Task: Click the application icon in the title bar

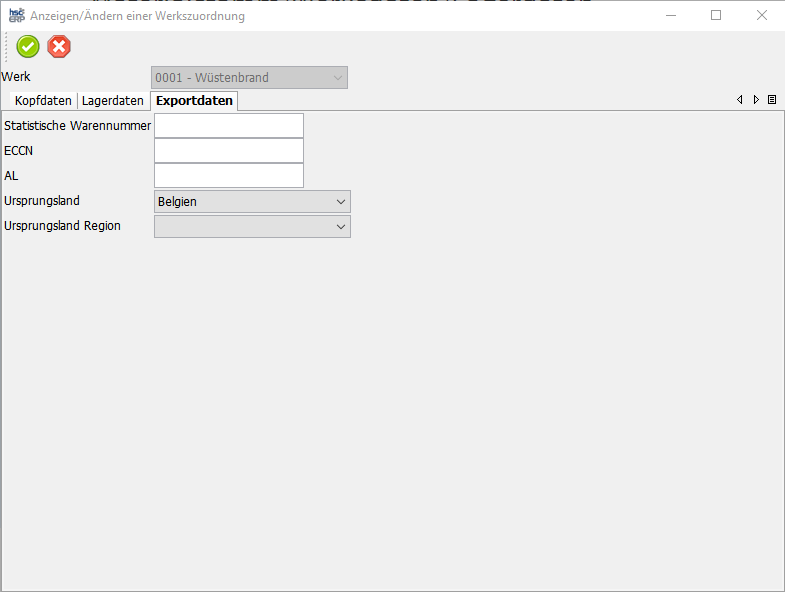Action: [x=16, y=16]
